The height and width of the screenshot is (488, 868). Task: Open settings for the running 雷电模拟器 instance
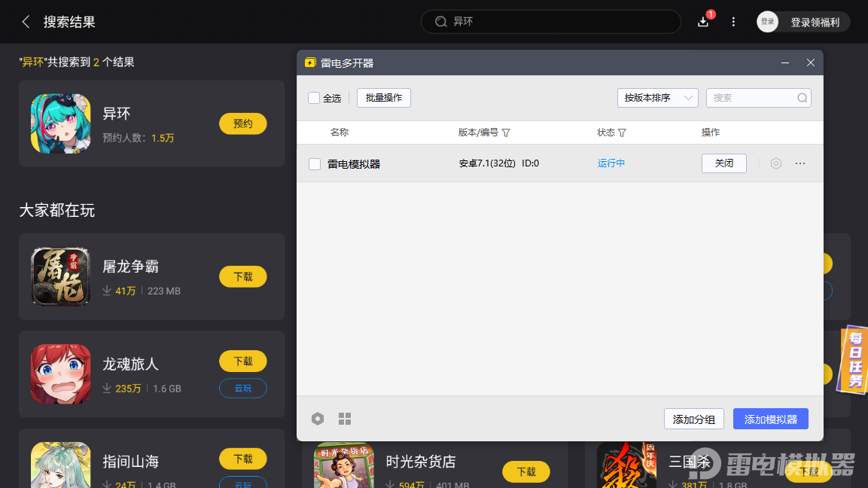775,163
